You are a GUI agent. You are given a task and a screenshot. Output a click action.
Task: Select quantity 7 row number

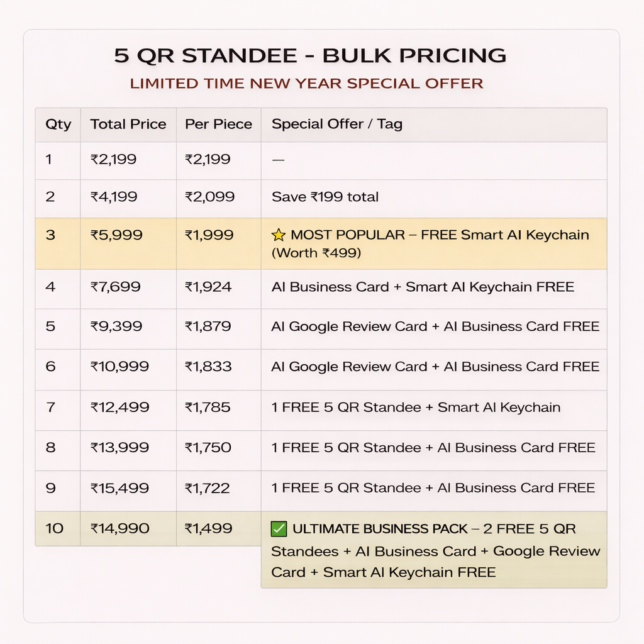click(x=50, y=407)
